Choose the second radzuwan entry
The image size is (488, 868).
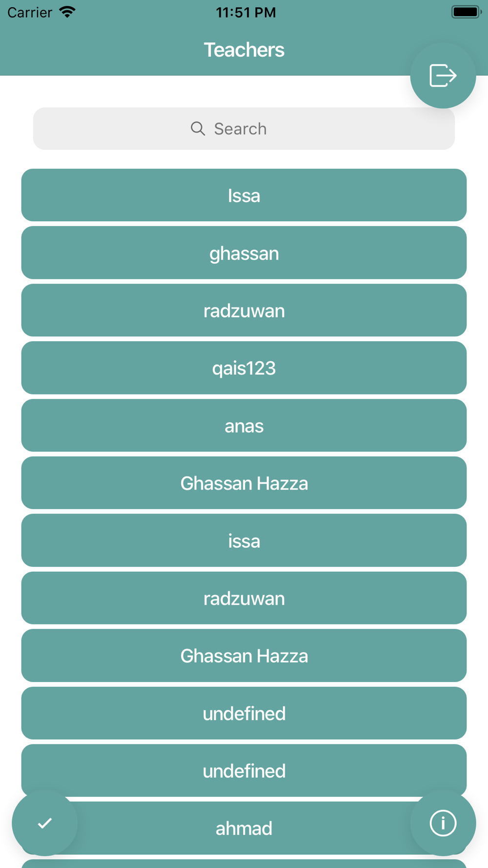[244, 599]
